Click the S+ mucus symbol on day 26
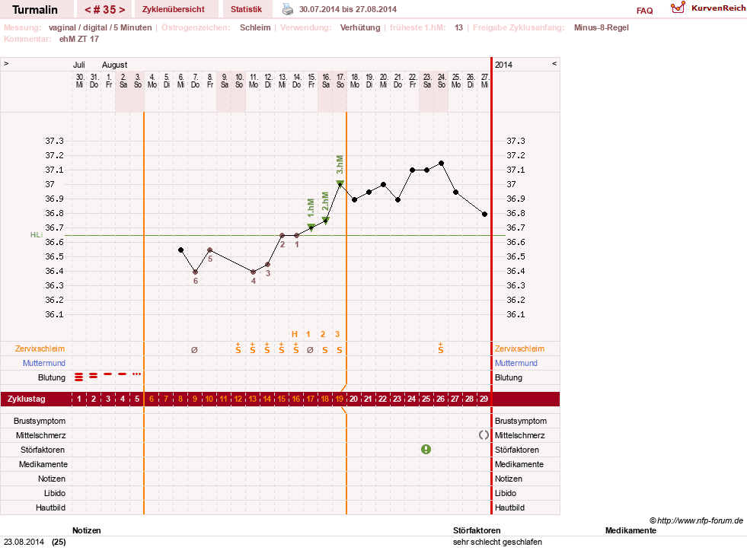747x560 pixels. tap(441, 348)
